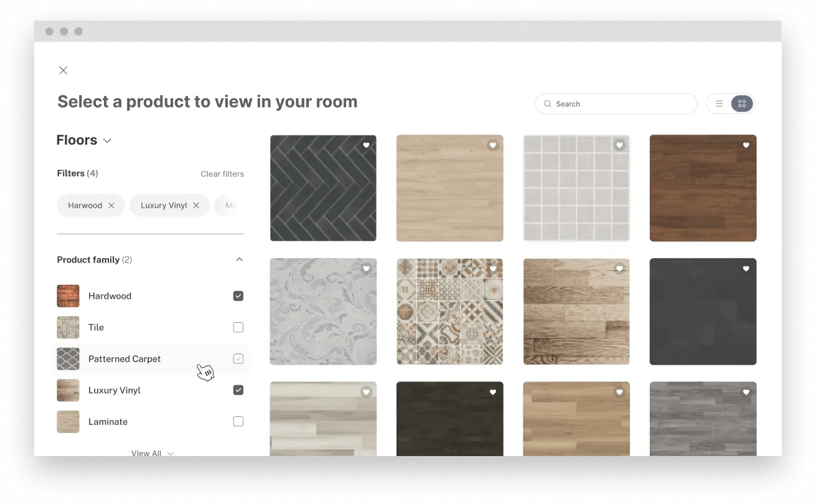816x504 pixels.
Task: Switch to grid view icon
Action: 742,104
